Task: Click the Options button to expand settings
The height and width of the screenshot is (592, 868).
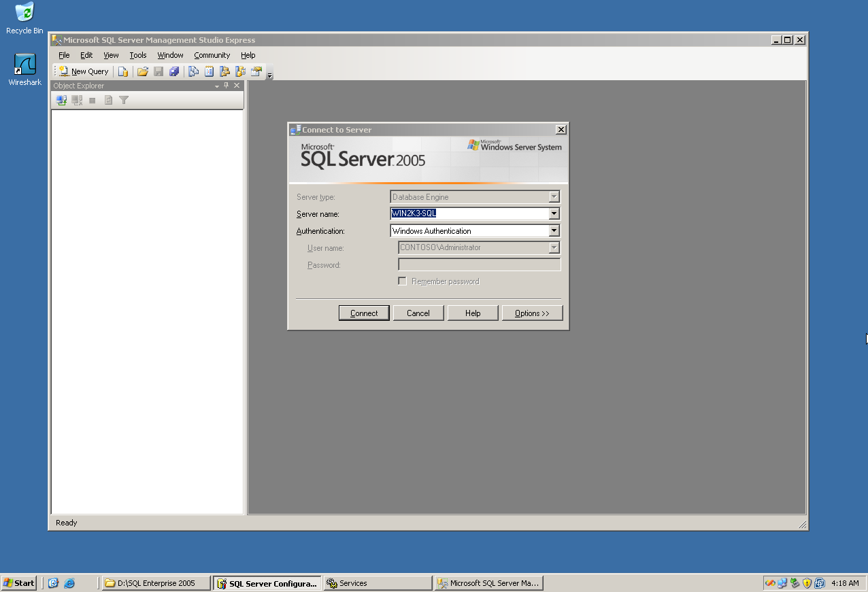Action: point(532,313)
